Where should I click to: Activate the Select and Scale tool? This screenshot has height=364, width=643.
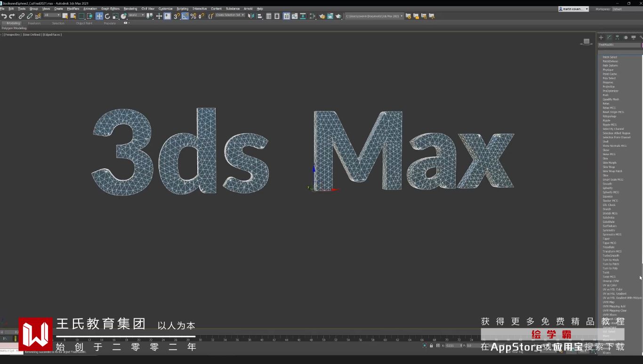point(115,16)
